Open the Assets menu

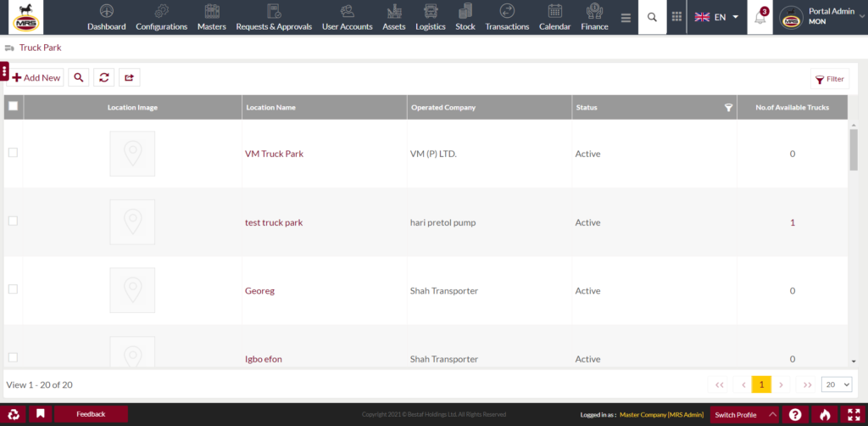(x=394, y=17)
